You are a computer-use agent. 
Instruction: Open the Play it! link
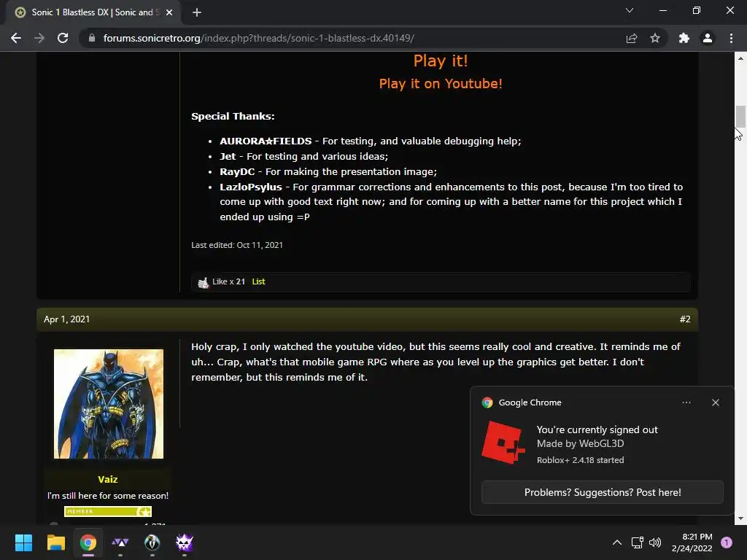(441, 61)
